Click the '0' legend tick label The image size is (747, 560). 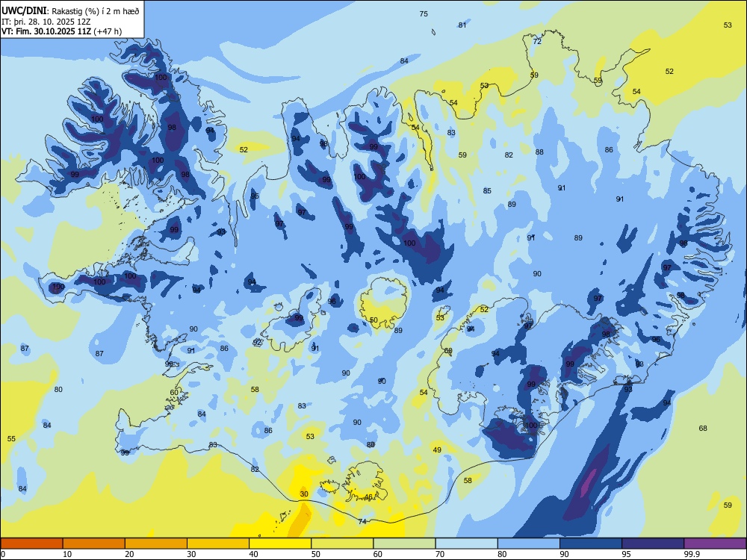point(3,554)
